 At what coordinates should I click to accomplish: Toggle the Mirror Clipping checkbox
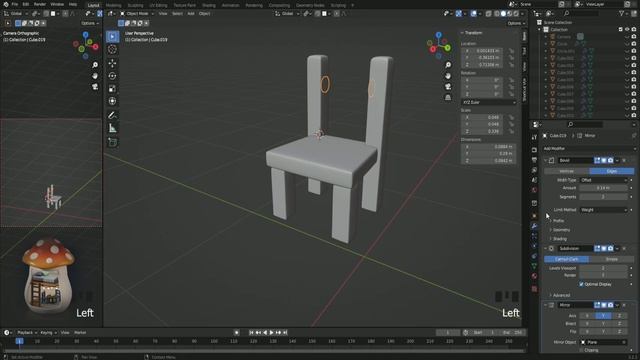point(581,350)
